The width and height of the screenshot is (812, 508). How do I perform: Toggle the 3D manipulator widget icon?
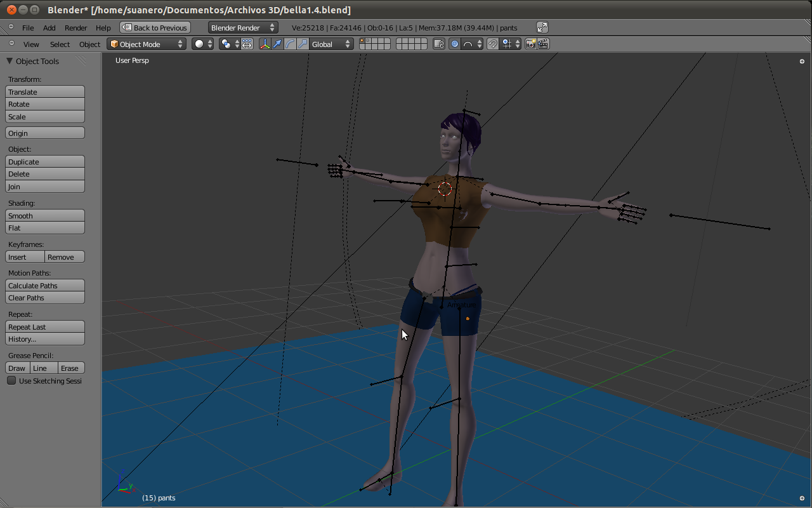coord(265,44)
